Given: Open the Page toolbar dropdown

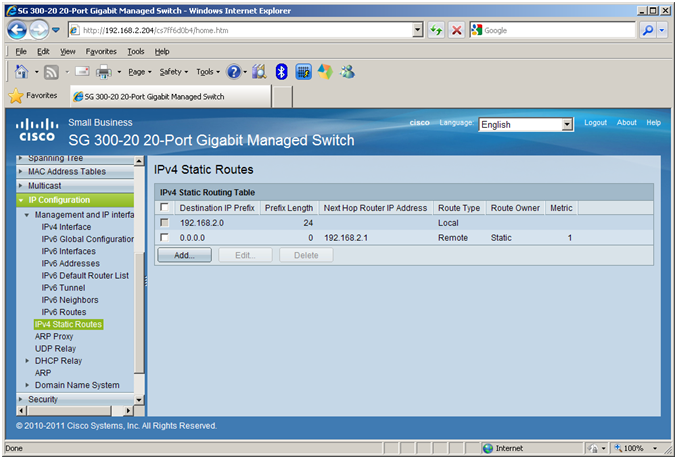Looking at the screenshot, I should 139,72.
